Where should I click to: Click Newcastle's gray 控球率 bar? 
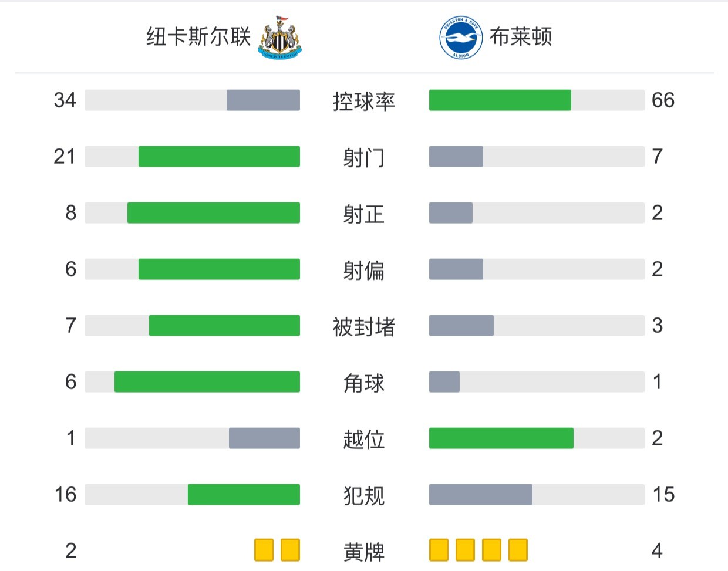coord(263,100)
